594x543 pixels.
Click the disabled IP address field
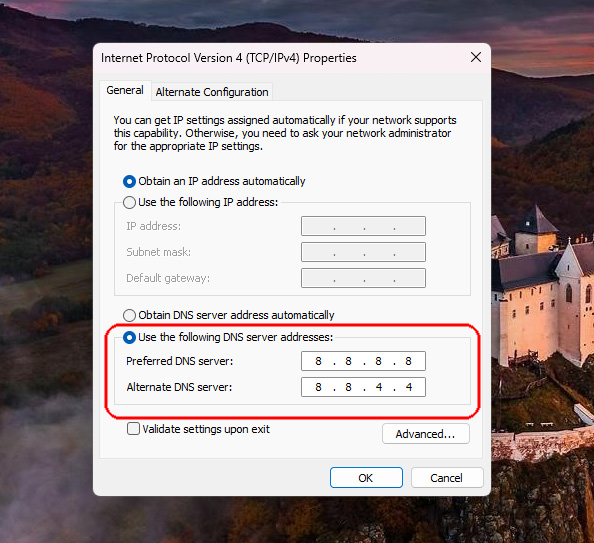pos(363,226)
